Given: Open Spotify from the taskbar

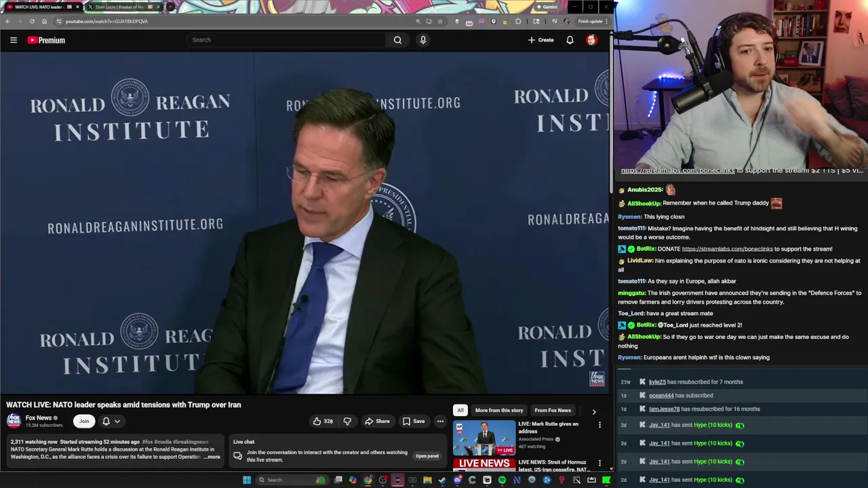Looking at the screenshot, I should (x=502, y=480).
